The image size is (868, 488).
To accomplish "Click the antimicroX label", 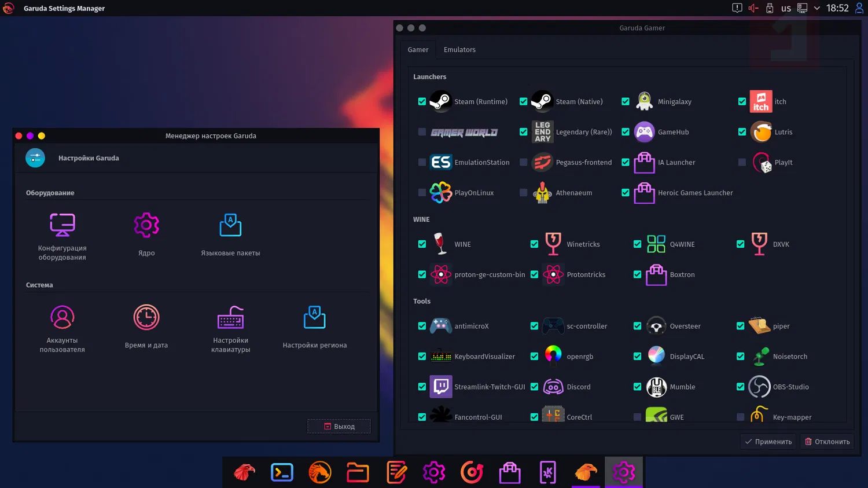I will [472, 326].
